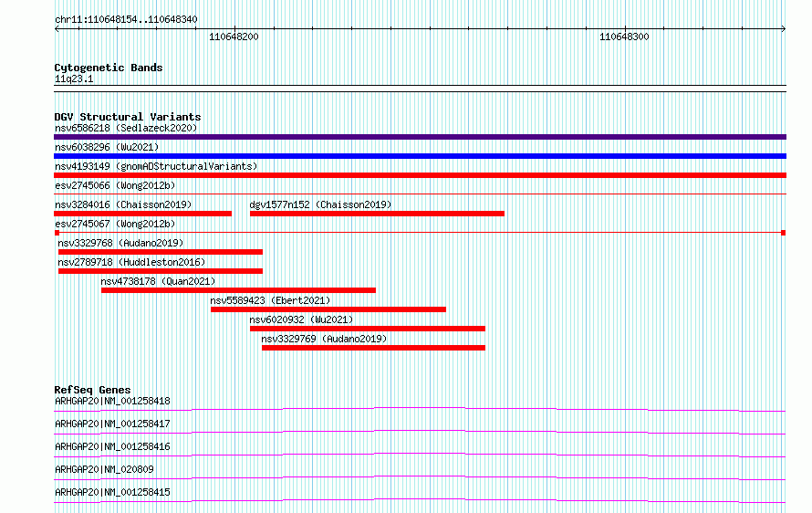Click the right end block of esv2745067
The image size is (812, 513).
click(x=784, y=233)
